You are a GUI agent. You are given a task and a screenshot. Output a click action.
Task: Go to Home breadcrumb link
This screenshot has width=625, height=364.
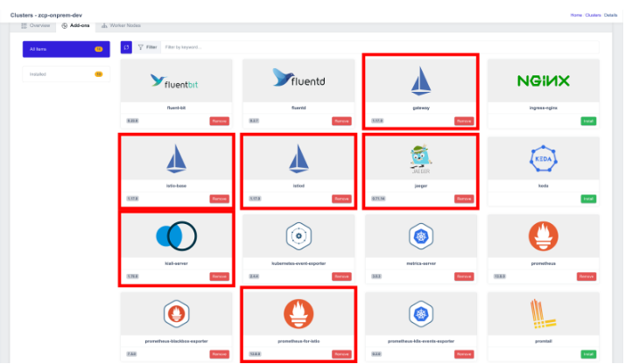(576, 15)
